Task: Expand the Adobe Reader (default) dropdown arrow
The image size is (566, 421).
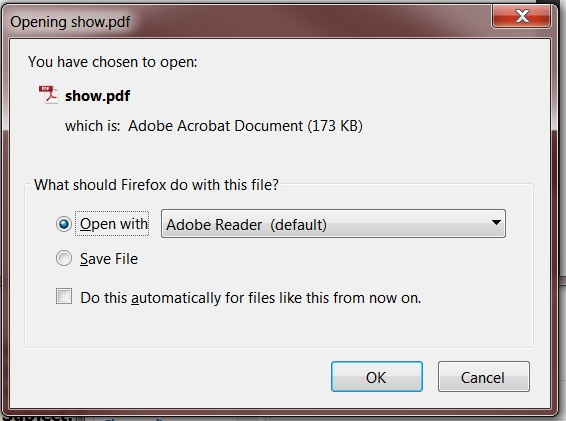Action: click(496, 223)
